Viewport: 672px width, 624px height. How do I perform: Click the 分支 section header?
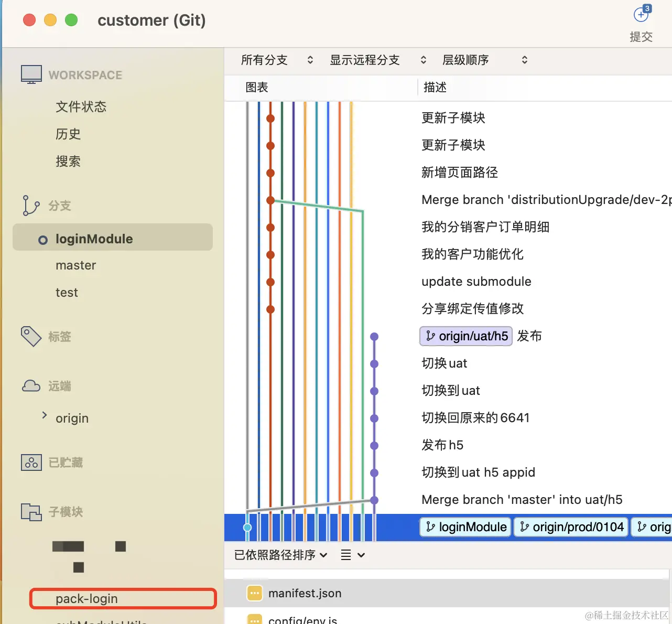click(x=60, y=206)
